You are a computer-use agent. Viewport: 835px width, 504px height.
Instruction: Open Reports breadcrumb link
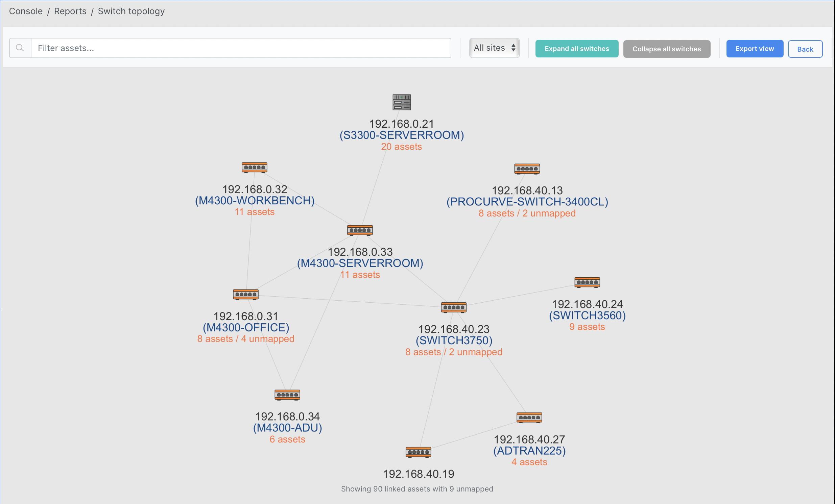[x=70, y=11]
